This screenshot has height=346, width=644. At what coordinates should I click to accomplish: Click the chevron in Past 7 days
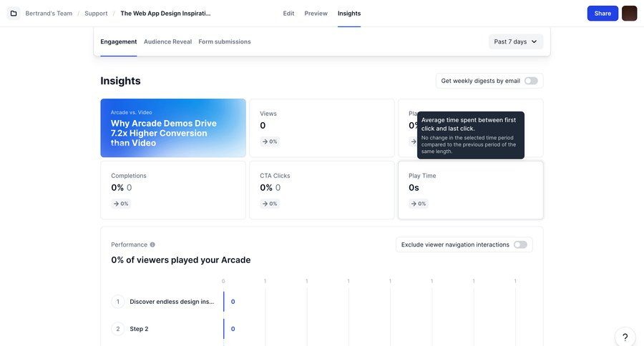pyautogui.click(x=534, y=41)
